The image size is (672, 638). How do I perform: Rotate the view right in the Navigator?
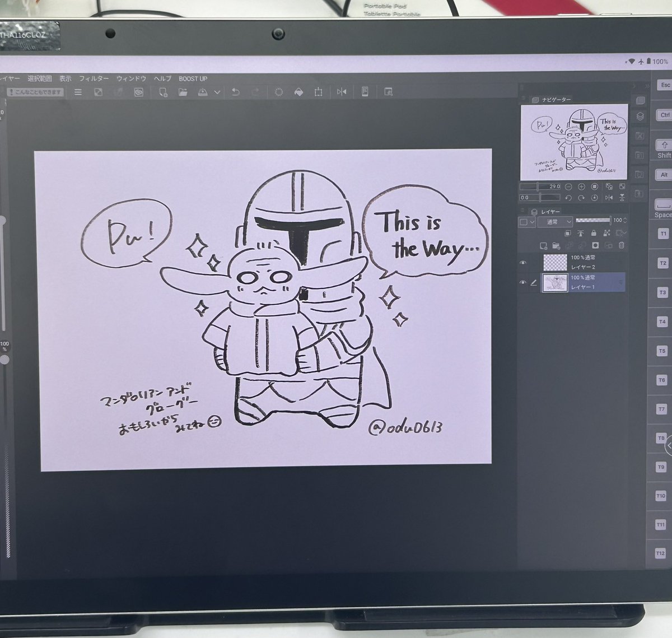(x=581, y=198)
